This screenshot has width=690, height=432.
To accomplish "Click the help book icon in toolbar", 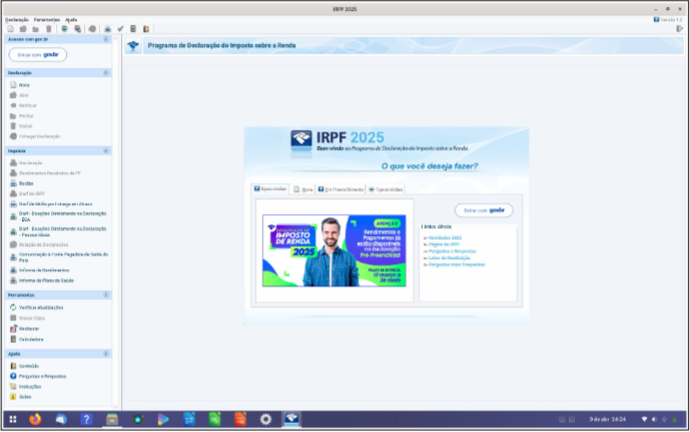I will [x=146, y=29].
